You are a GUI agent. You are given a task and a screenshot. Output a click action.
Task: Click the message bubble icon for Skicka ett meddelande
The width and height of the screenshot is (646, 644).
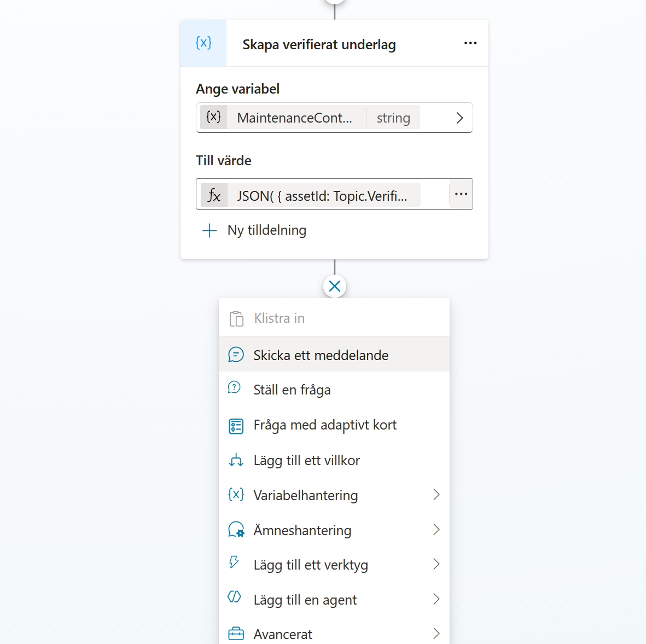point(236,355)
